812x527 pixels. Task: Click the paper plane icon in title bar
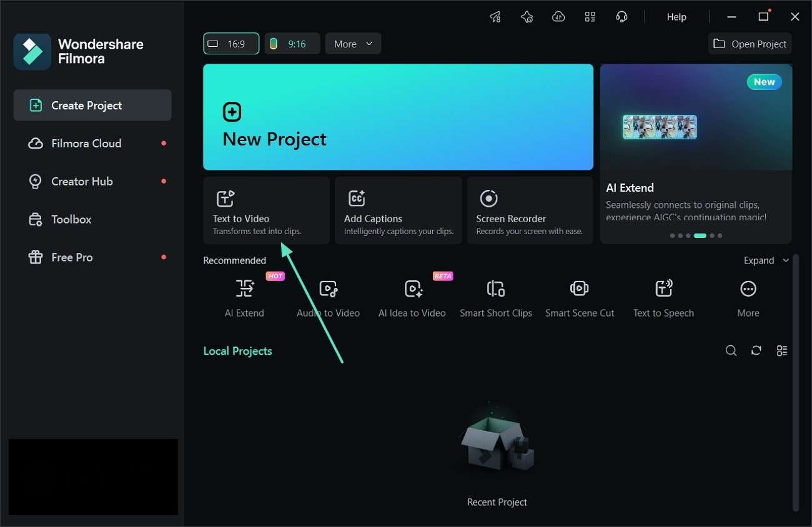point(495,17)
